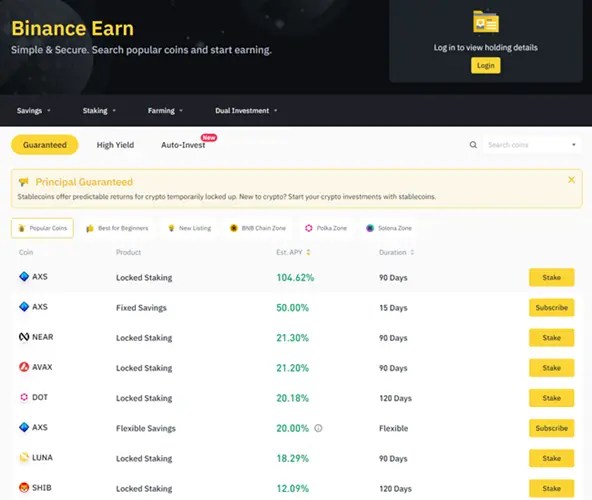The image size is (592, 500).
Task: Subscribe to AXS Fixed Savings
Action: point(552,307)
